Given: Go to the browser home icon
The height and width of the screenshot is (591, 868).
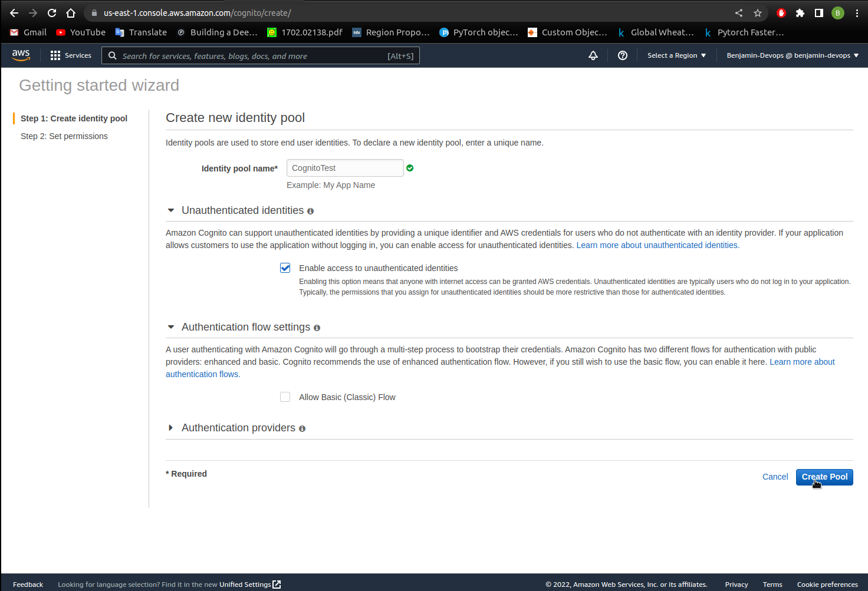Looking at the screenshot, I should pos(71,13).
